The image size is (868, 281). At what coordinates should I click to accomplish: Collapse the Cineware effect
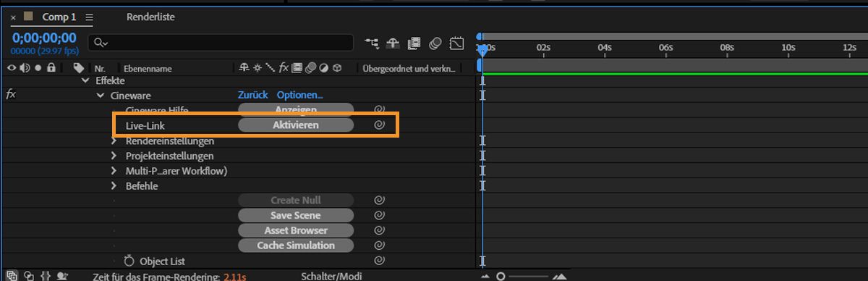click(100, 95)
